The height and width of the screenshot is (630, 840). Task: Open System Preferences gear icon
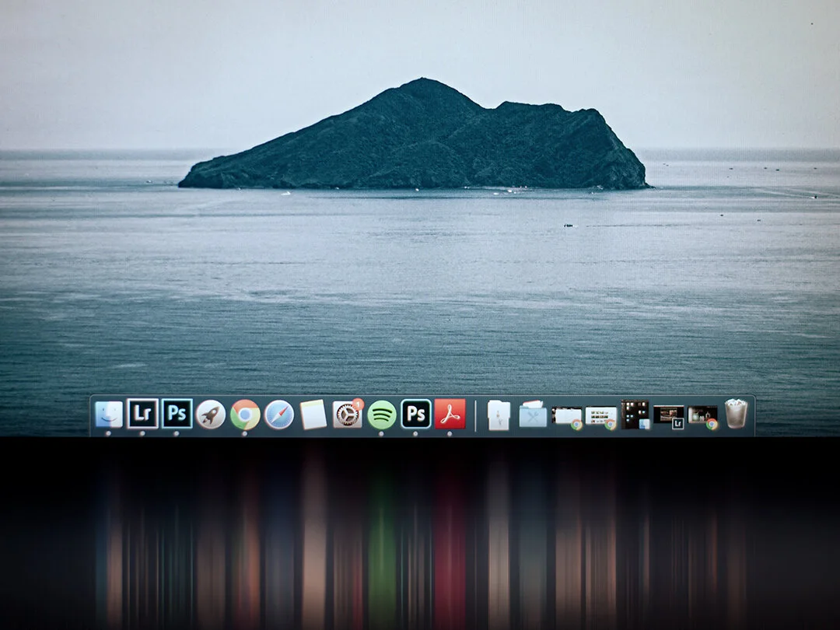tap(347, 415)
